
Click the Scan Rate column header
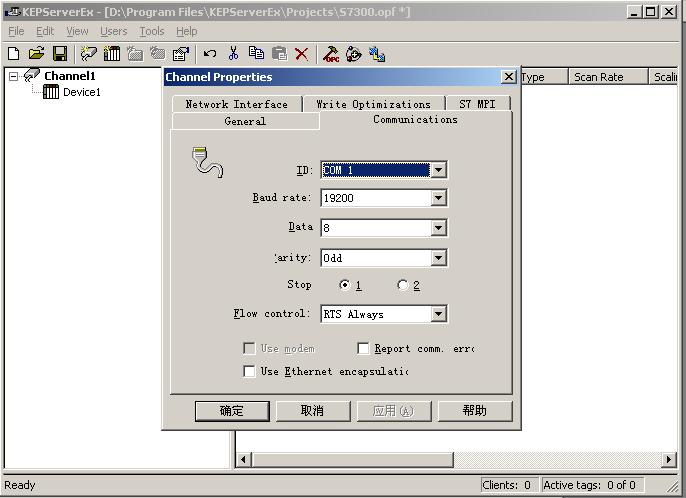tap(608, 77)
